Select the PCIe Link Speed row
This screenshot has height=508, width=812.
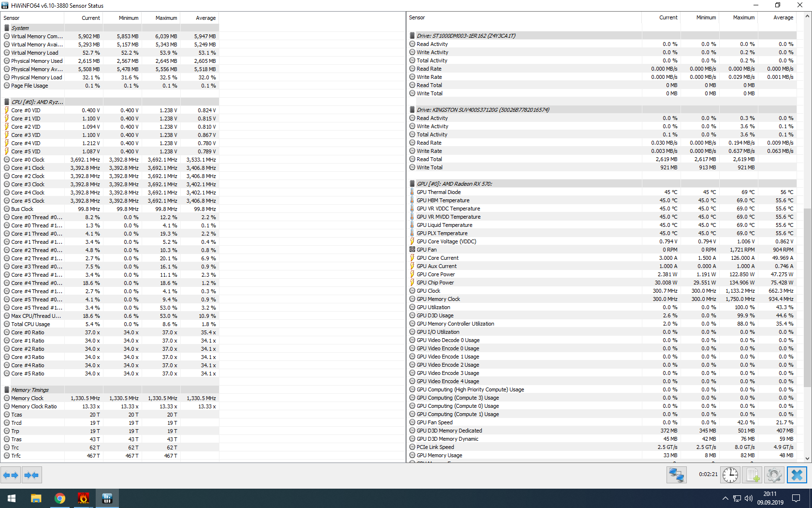602,447
